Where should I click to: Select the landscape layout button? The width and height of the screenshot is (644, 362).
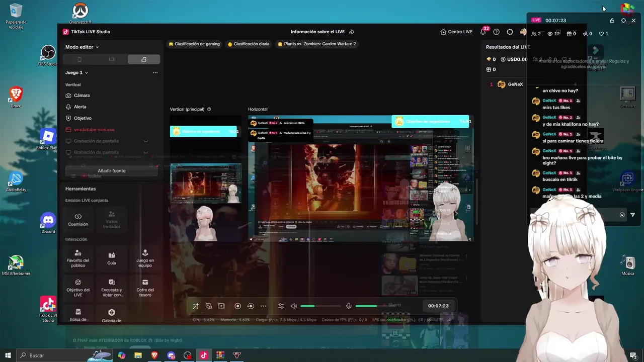112,59
